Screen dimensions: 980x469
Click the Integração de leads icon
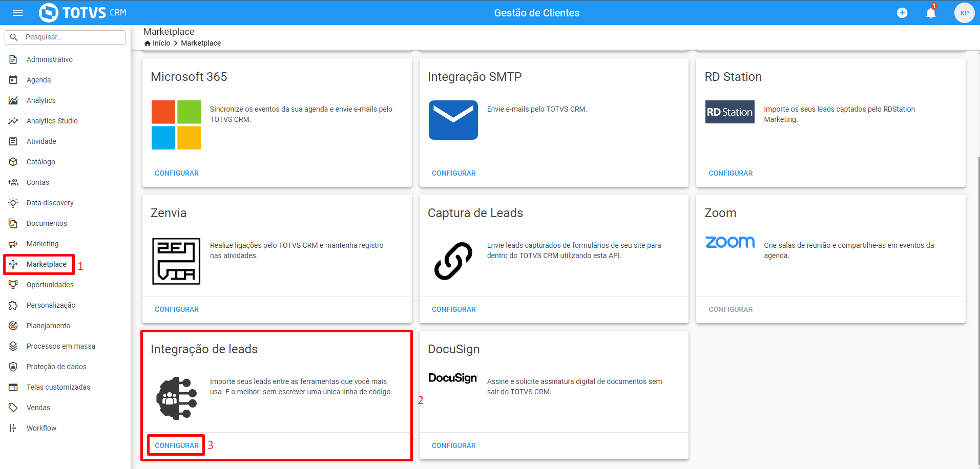tap(177, 398)
